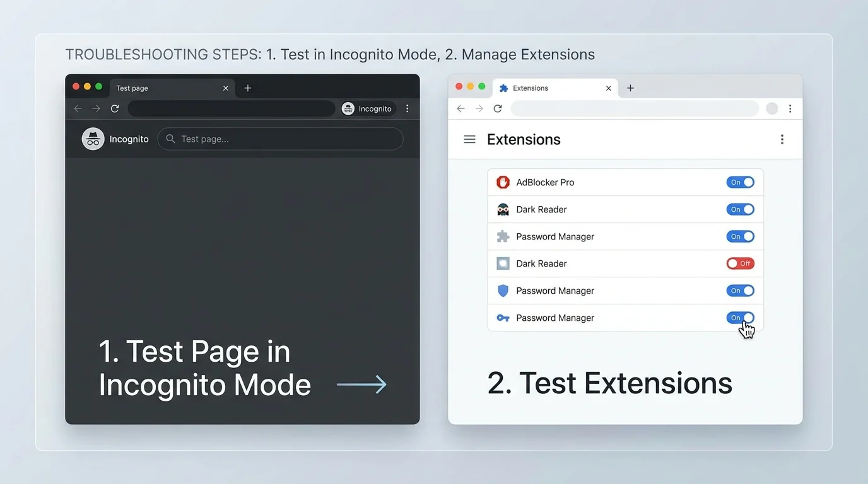Click the "Test page..." search field
The height and width of the screenshot is (484, 868).
tap(280, 139)
